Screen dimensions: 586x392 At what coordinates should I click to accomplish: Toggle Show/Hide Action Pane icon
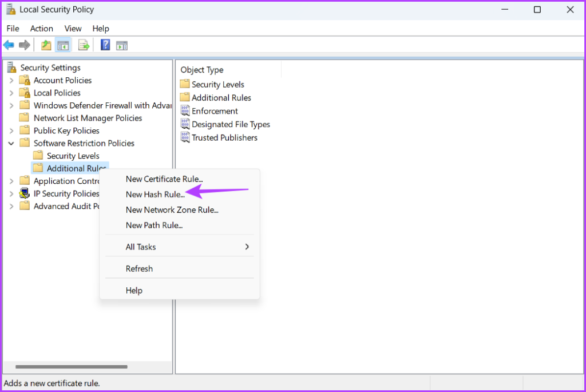pyautogui.click(x=122, y=46)
